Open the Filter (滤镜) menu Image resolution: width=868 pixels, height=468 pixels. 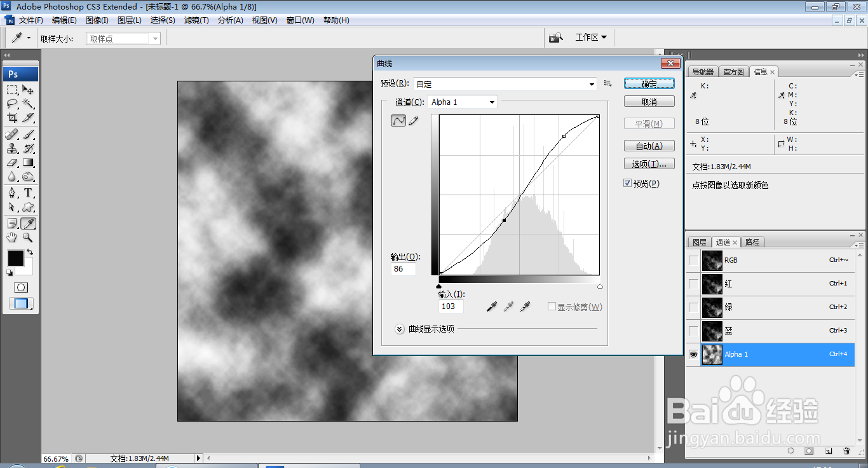pos(196,20)
